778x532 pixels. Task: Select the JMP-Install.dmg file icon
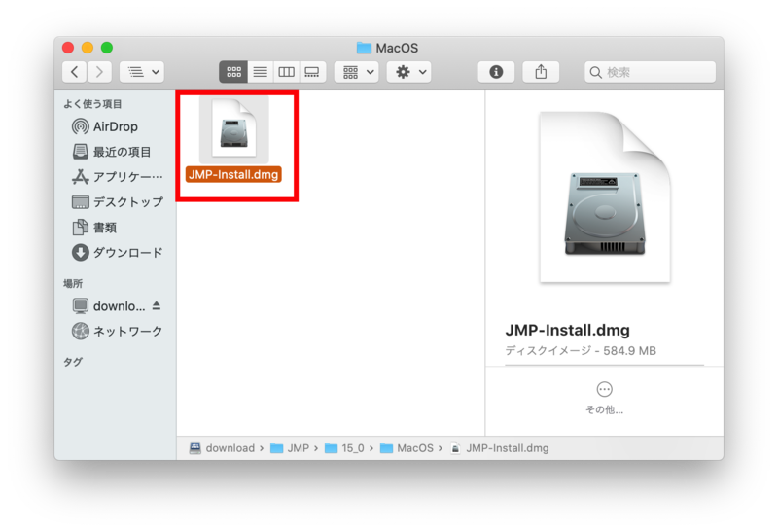click(233, 129)
